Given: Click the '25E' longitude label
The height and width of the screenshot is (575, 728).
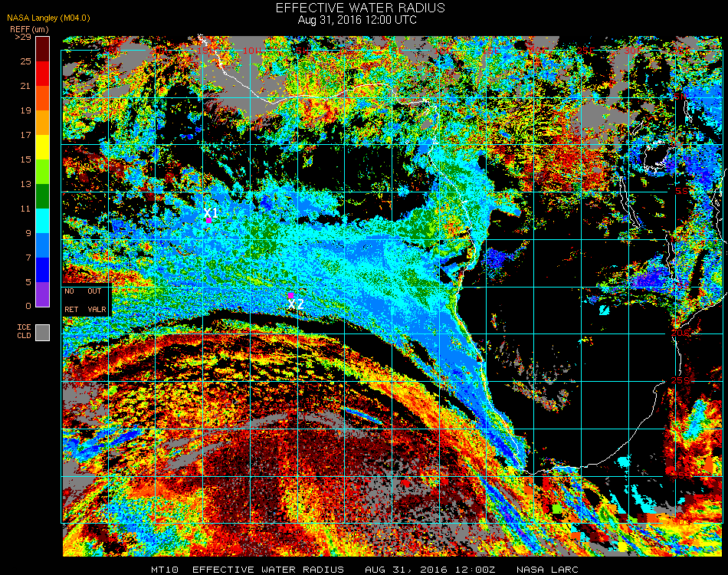Looking at the screenshot, I should [586, 50].
